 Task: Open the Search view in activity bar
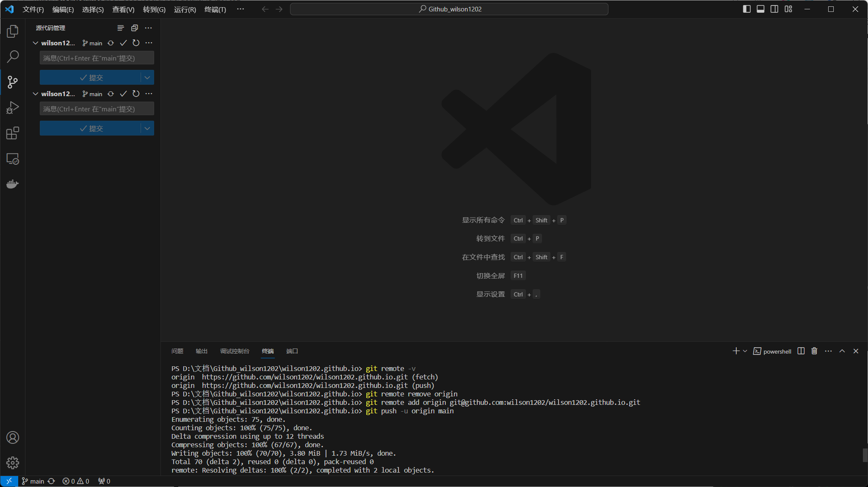[13, 56]
